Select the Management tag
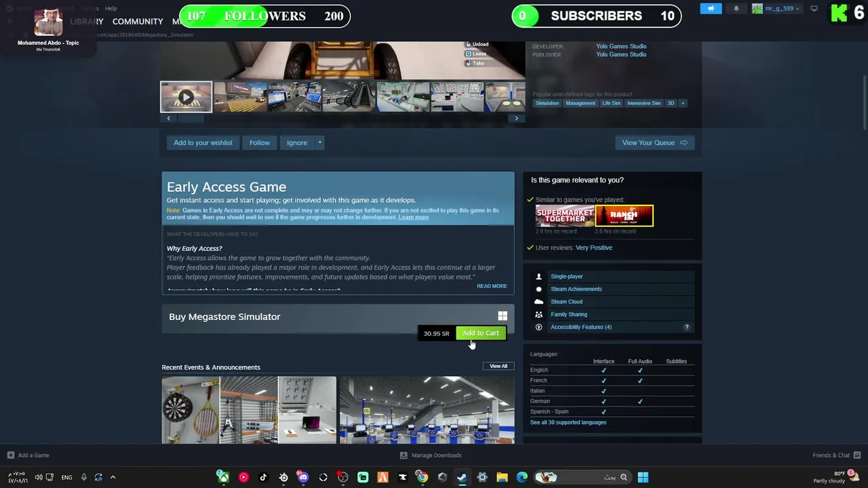The image size is (868, 488). coord(580,103)
